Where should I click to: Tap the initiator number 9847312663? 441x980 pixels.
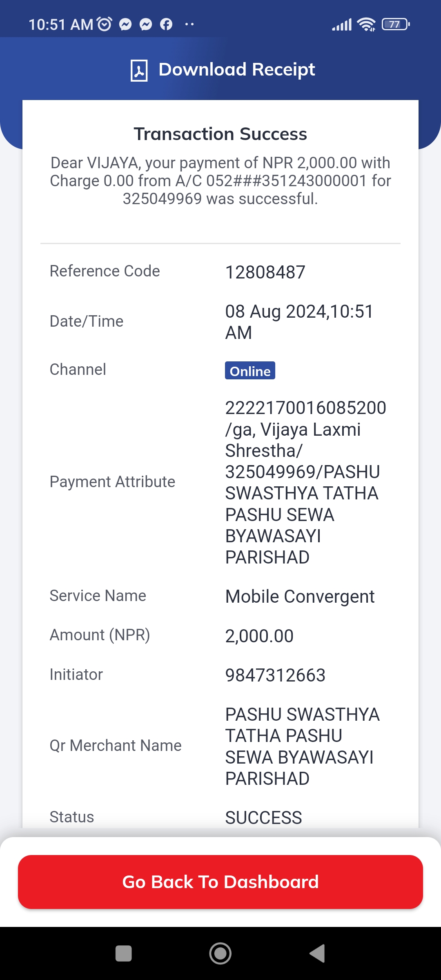[x=275, y=675]
